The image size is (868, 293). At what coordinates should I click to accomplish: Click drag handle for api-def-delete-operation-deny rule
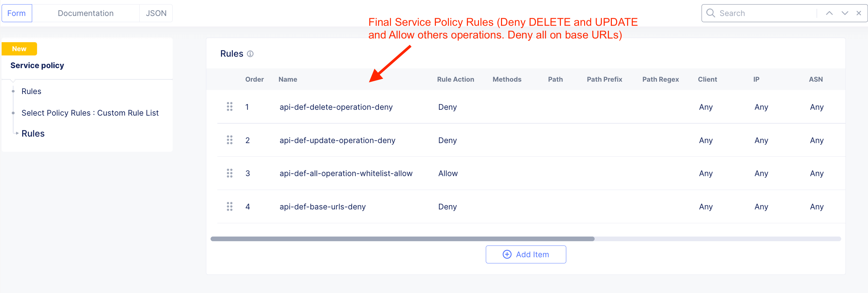point(229,107)
